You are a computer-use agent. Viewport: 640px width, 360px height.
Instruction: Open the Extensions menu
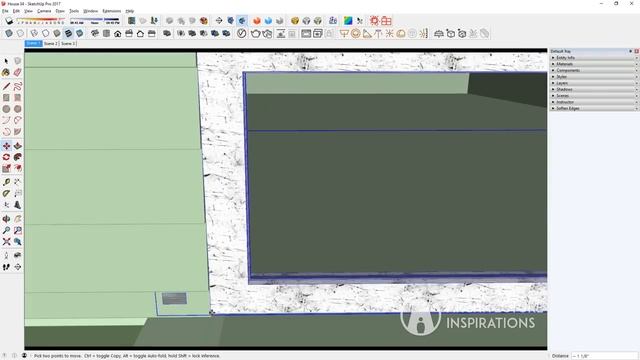111,11
